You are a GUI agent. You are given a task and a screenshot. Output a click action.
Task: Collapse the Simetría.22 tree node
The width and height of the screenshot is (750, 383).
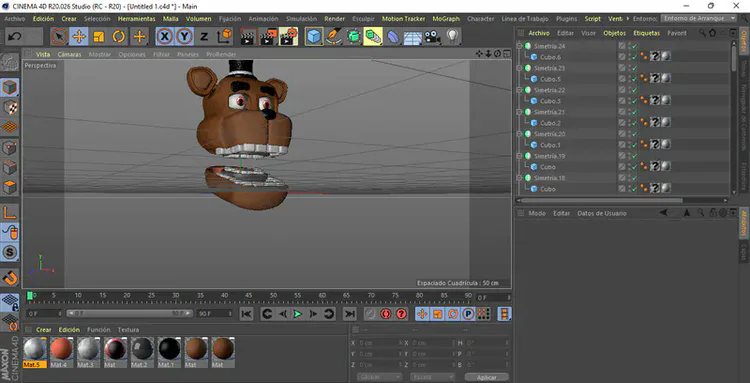point(519,90)
